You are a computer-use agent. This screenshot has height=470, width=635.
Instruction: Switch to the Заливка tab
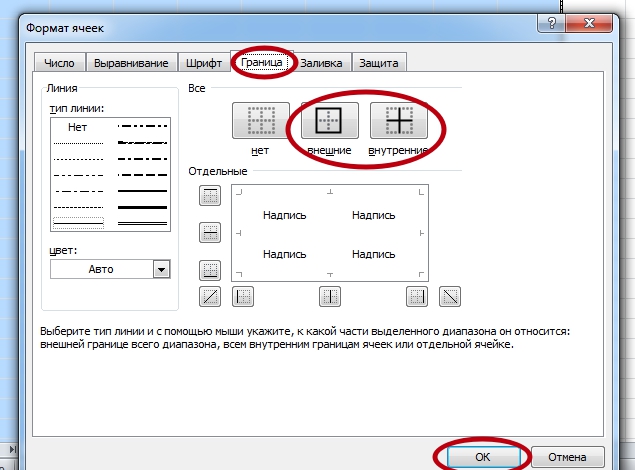coord(321,63)
